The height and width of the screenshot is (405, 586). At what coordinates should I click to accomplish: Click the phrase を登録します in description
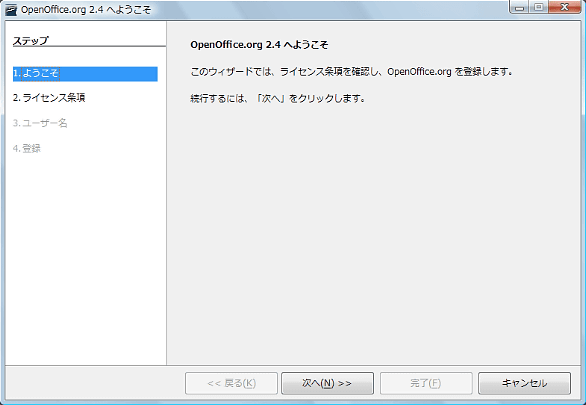click(x=483, y=71)
